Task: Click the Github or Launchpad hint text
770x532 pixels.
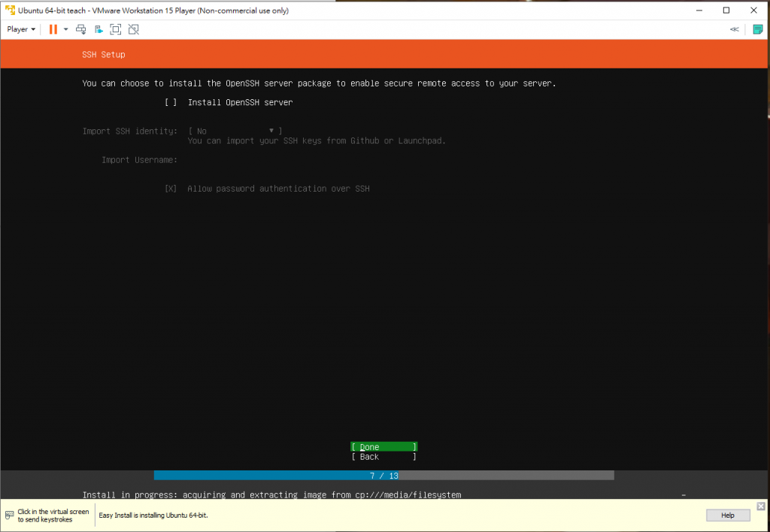Action: [317, 141]
